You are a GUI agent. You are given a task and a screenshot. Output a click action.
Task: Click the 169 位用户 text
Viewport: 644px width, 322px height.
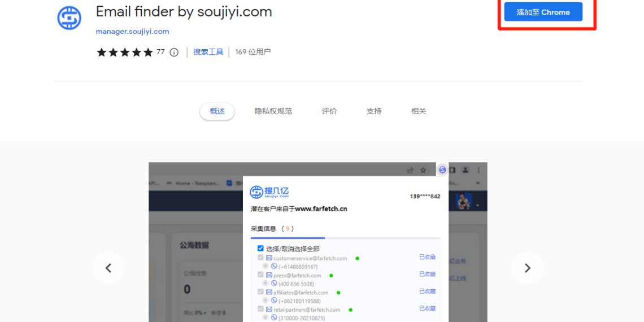click(x=253, y=52)
